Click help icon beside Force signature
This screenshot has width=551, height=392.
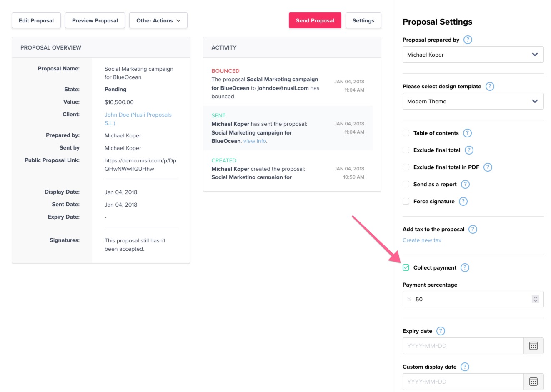(463, 202)
